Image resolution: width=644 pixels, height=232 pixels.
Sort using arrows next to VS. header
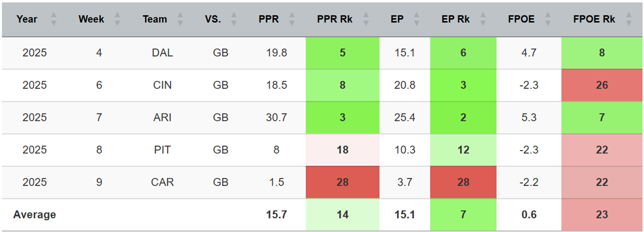click(x=233, y=20)
